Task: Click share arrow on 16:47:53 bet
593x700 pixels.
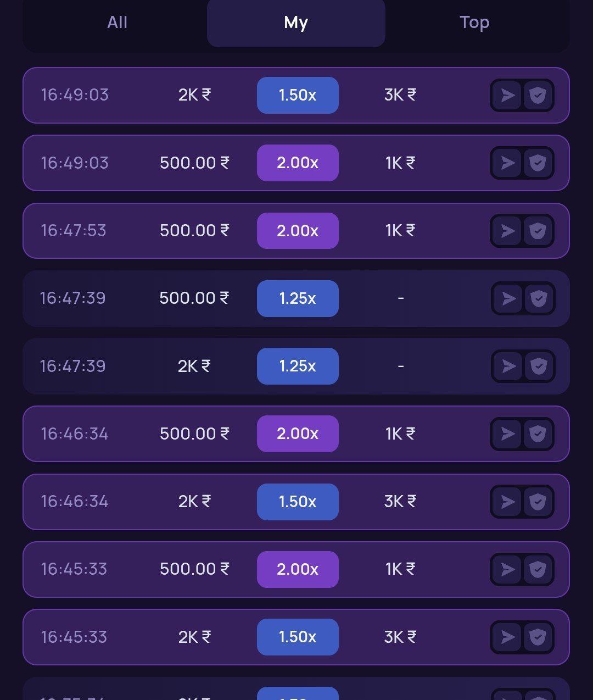Action: [508, 231]
